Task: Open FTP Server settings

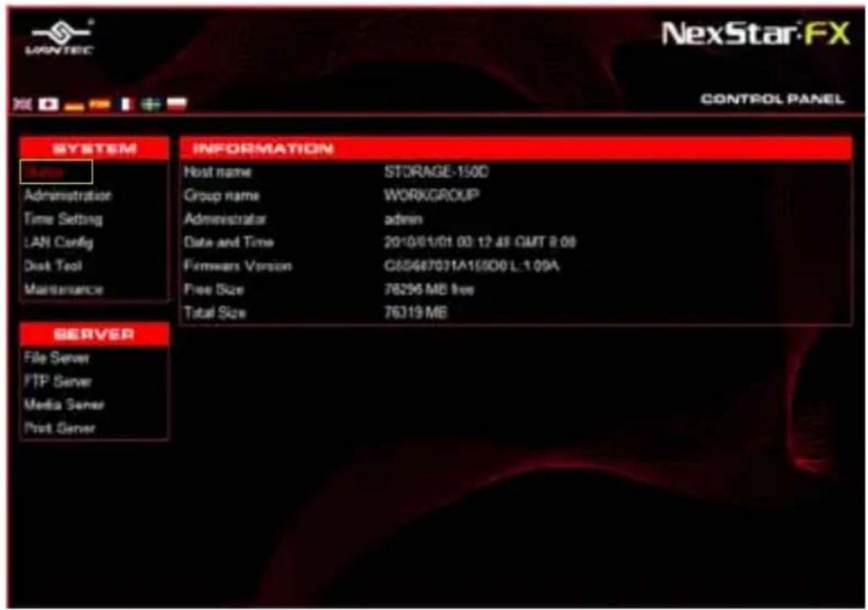Action: coord(58,382)
